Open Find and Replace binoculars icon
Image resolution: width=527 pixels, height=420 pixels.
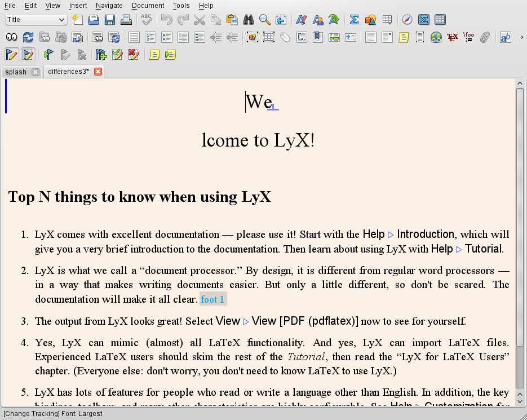coord(249,20)
